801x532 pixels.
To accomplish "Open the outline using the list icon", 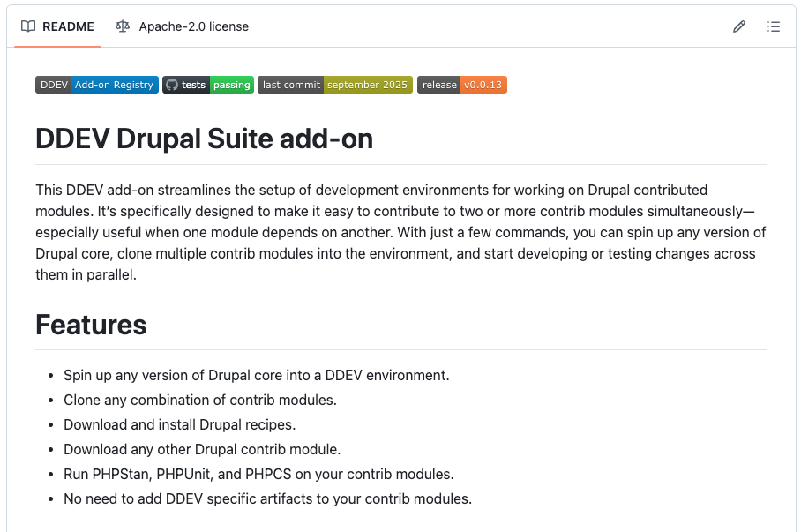I will click(774, 26).
